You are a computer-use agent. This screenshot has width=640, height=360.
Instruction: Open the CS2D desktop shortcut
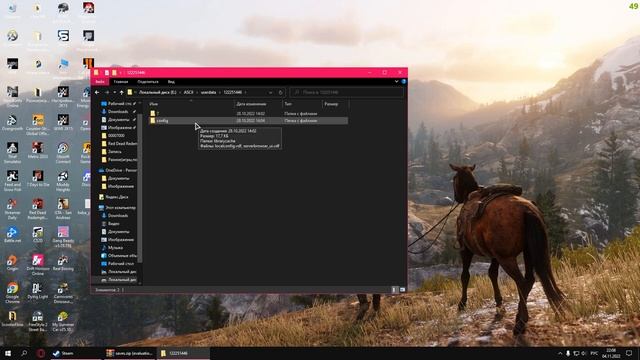[38, 235]
